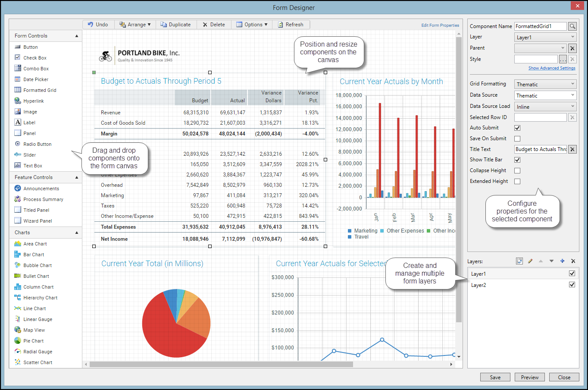The width and height of the screenshot is (588, 390).
Task: Open the Data Source Load dropdown
Action: (x=545, y=107)
